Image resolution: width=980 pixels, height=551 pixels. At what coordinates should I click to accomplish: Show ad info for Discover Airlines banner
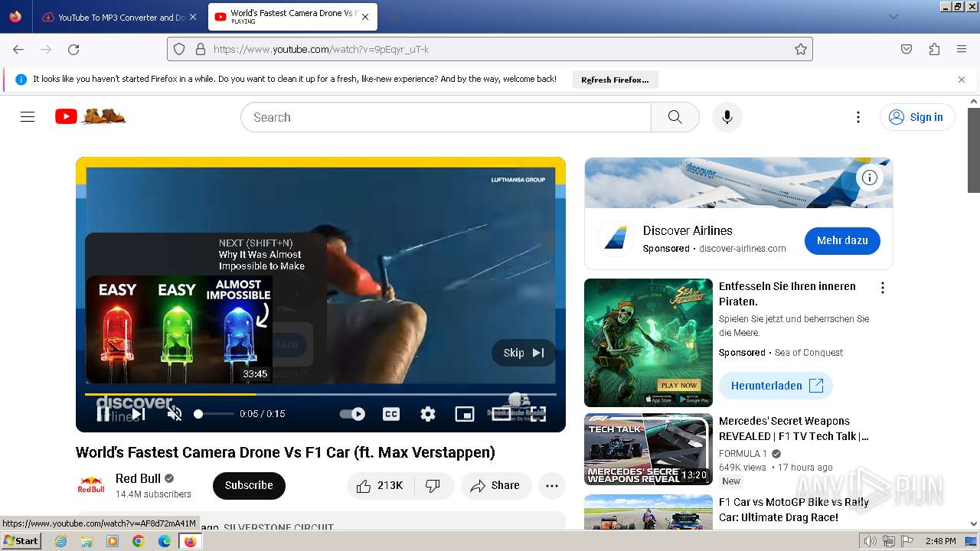[870, 178]
